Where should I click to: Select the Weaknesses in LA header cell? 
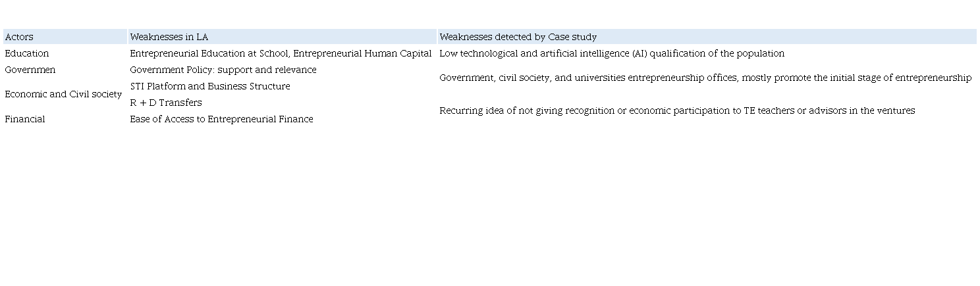pos(169,37)
